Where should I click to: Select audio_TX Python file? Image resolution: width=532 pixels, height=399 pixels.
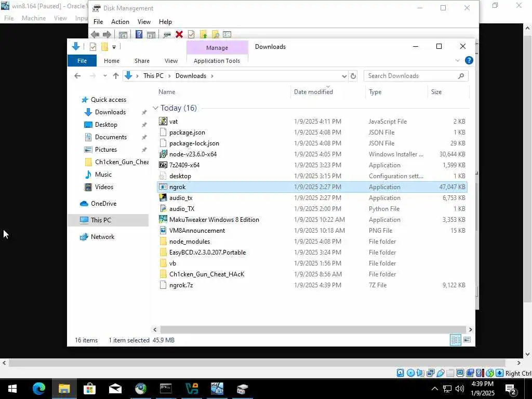click(312, 209)
